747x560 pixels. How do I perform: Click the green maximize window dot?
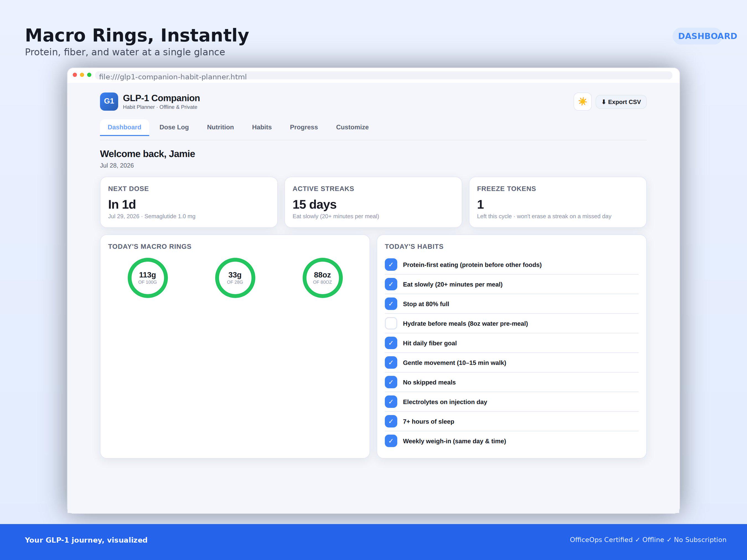[89, 75]
